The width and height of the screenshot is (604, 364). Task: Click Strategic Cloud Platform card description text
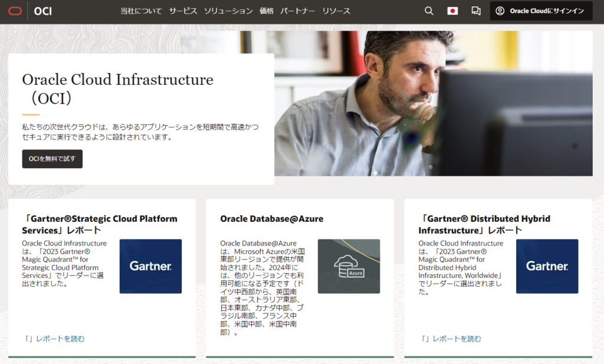tap(64, 264)
